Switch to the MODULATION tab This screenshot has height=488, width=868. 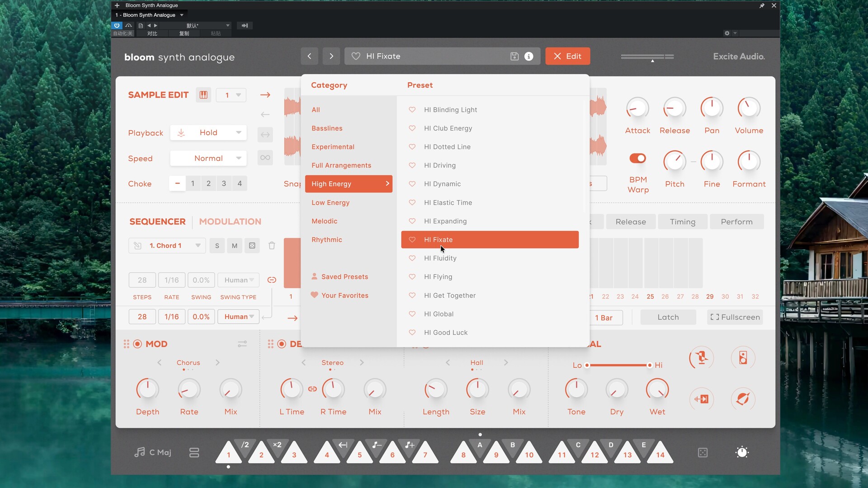point(230,221)
